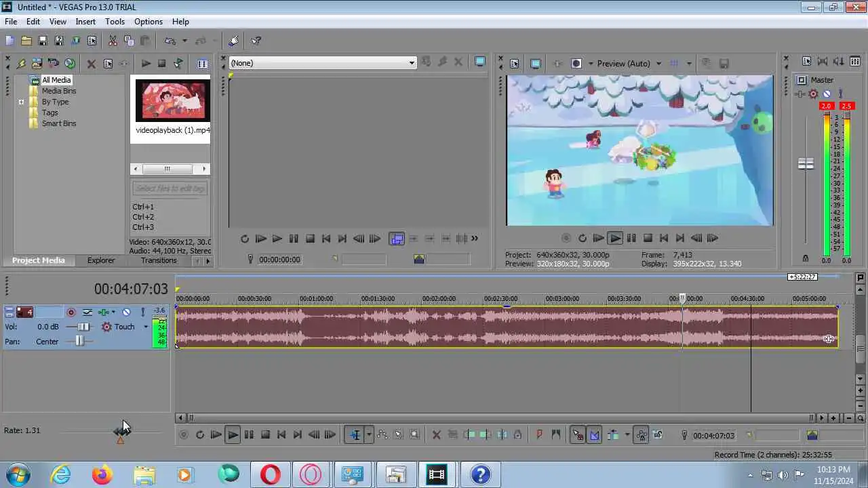Select the Envelope Edit tool
Screen dimensions: 868x488
coord(382,435)
